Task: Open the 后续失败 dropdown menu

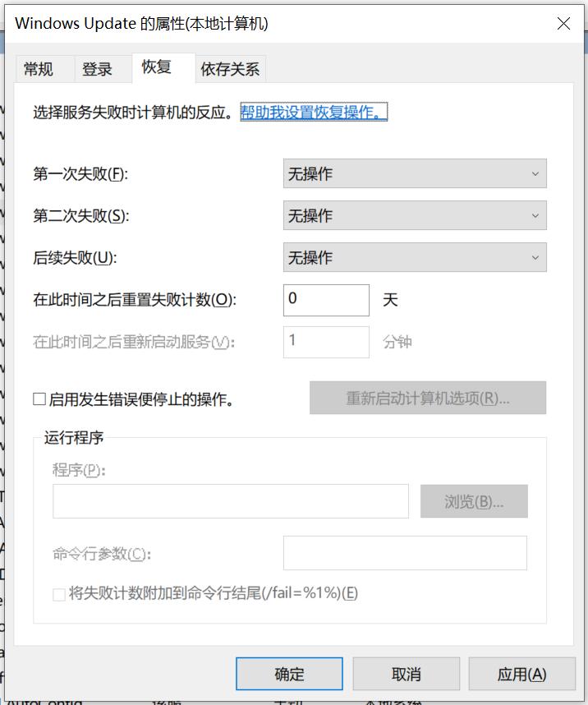Action: 415,257
